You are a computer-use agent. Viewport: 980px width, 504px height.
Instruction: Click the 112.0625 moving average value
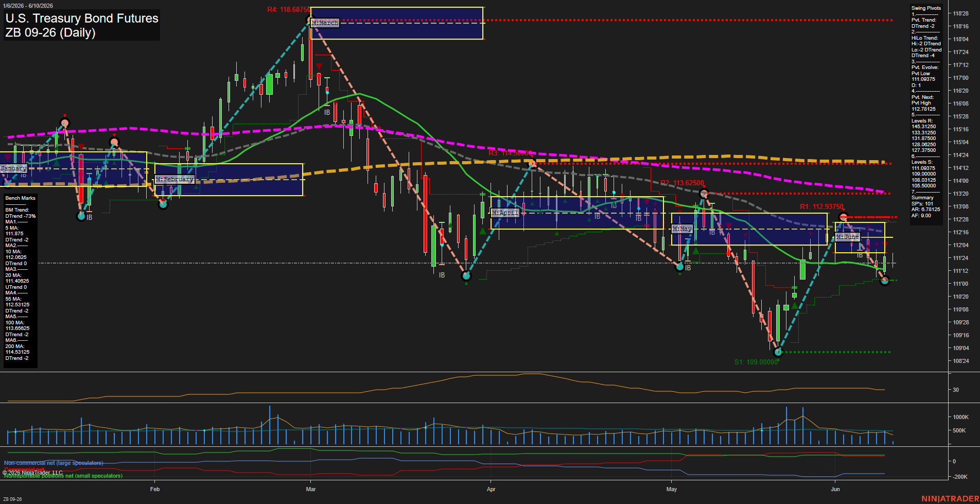[16, 257]
